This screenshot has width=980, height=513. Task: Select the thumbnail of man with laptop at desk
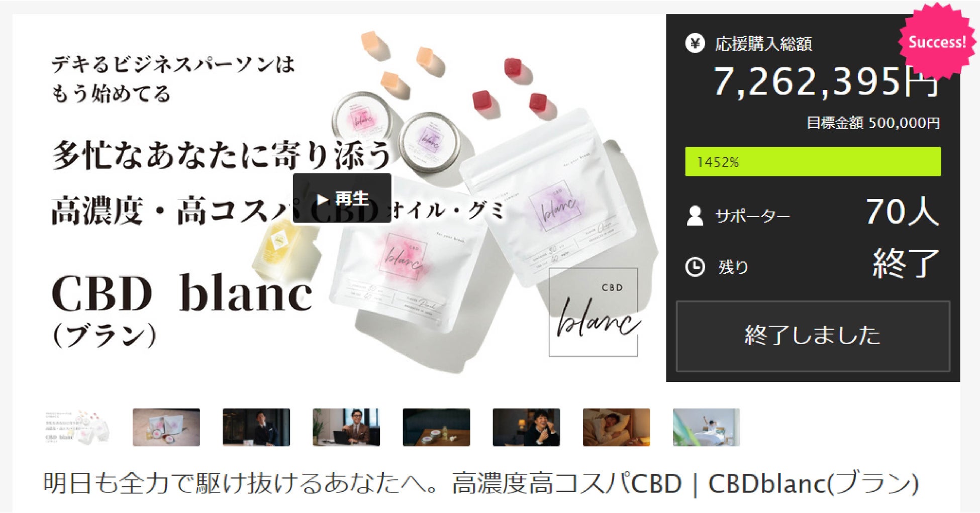tap(346, 428)
